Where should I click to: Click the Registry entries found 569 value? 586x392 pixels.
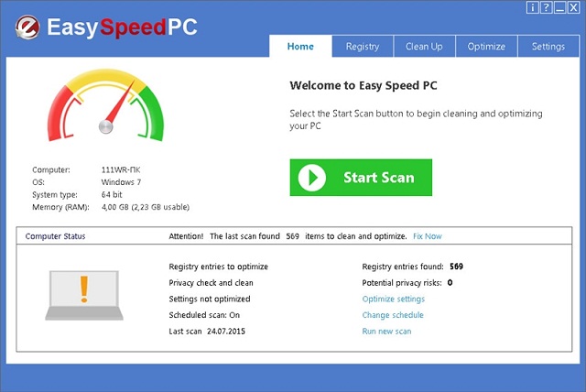(456, 267)
